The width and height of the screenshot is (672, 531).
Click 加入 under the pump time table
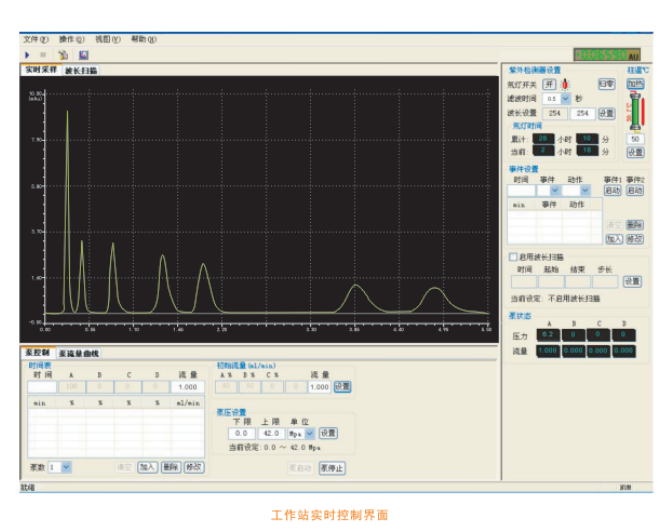[147, 467]
